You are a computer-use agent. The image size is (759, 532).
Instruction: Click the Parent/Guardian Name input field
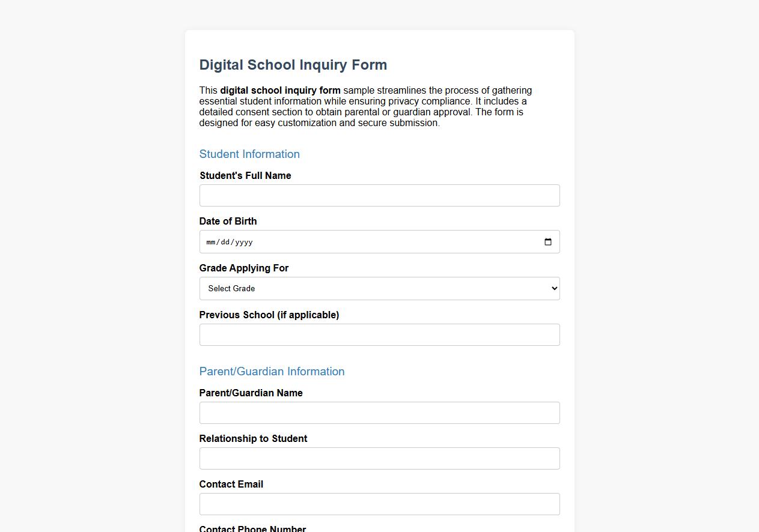(x=379, y=413)
